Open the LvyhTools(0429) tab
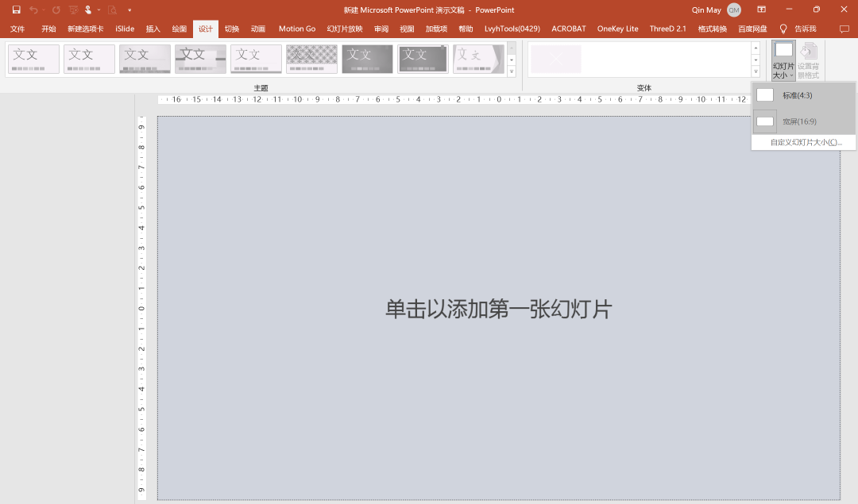The image size is (858, 504). click(512, 29)
